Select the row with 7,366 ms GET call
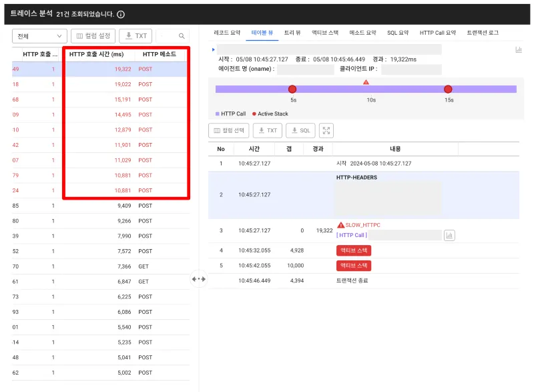The image size is (534, 392). coord(101,266)
